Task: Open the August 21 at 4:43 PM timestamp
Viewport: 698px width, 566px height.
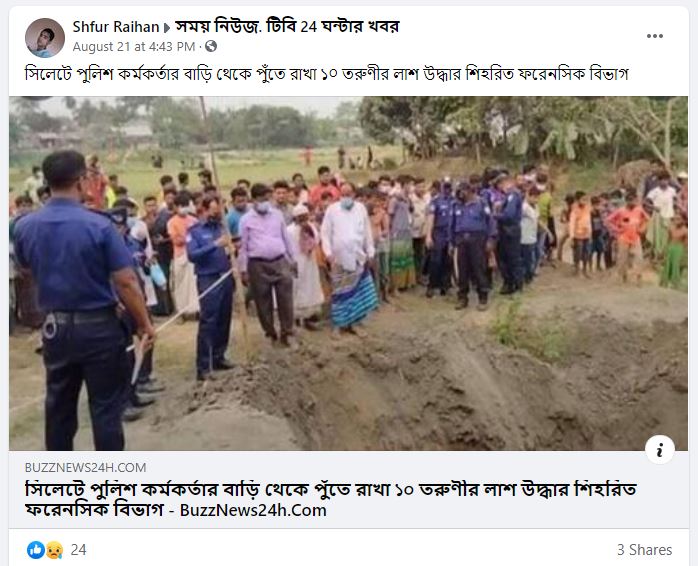Action: [x=134, y=46]
